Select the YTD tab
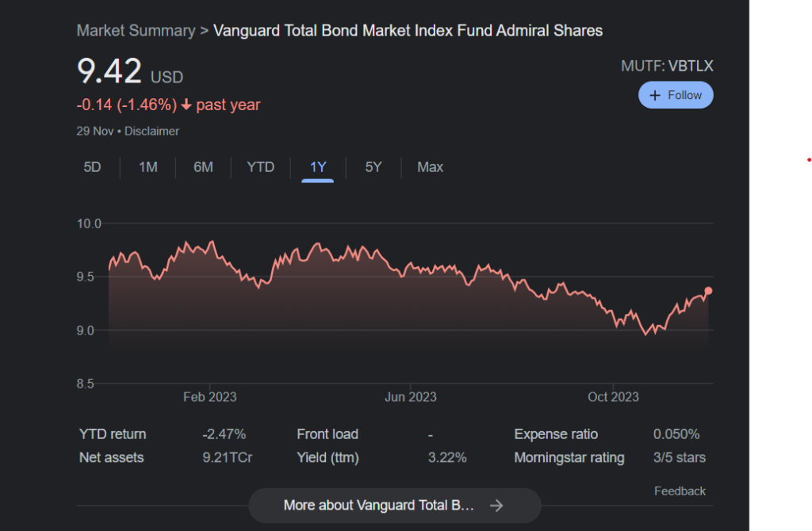Image resolution: width=812 pixels, height=531 pixels. tap(260, 167)
